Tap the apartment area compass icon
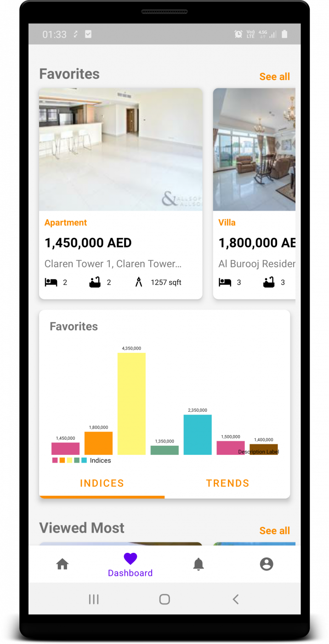This screenshot has height=644, width=329. pos(139,282)
